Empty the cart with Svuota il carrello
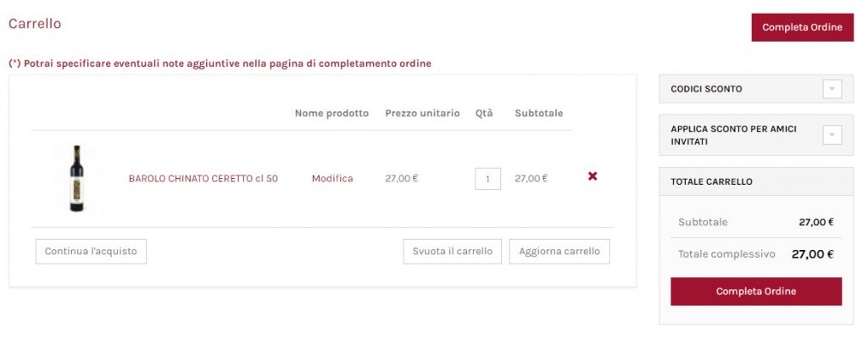The height and width of the screenshot is (339, 868). point(453,252)
